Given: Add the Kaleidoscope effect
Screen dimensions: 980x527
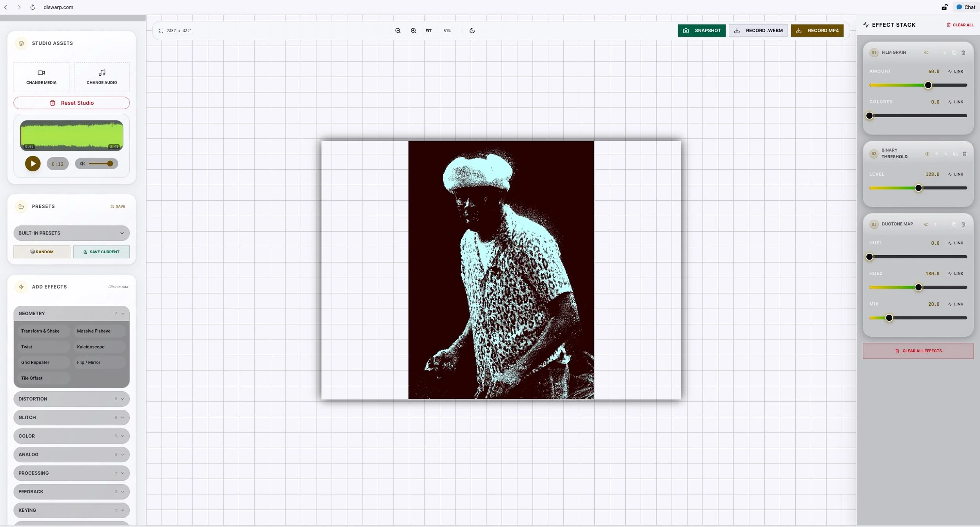Looking at the screenshot, I should point(91,347).
